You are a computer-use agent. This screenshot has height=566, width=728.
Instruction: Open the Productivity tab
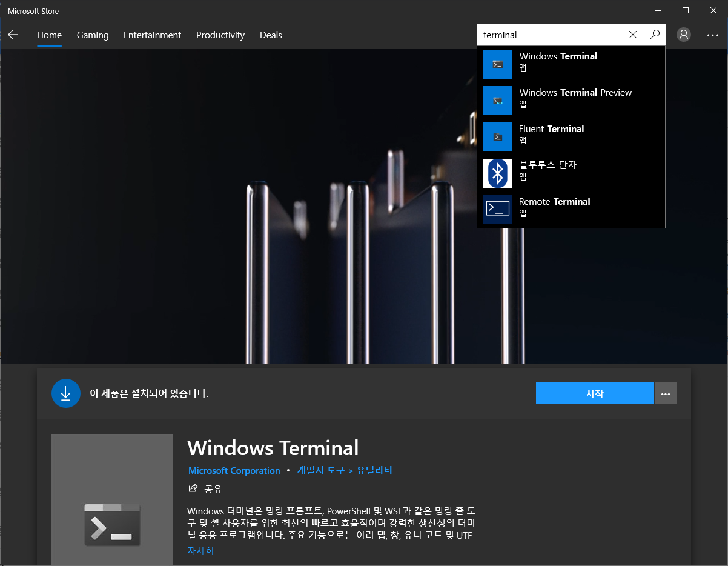pyautogui.click(x=220, y=35)
